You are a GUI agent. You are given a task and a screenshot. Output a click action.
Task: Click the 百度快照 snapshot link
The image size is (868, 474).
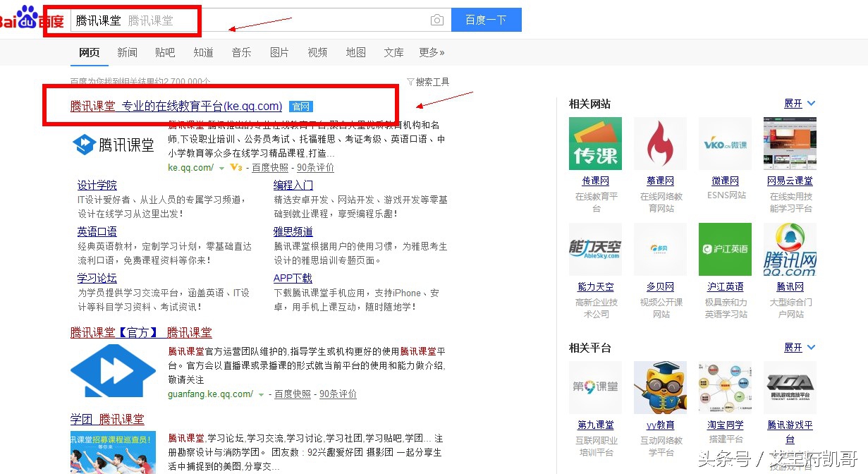pyautogui.click(x=270, y=168)
